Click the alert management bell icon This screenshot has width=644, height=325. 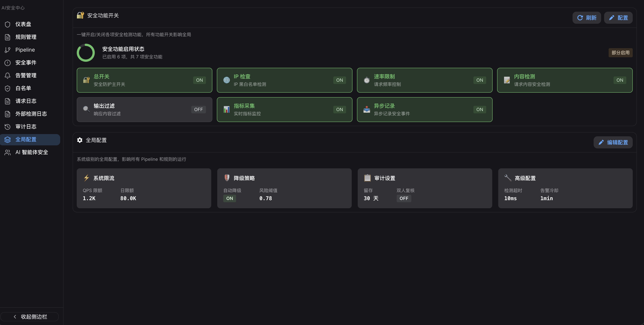[8, 75]
